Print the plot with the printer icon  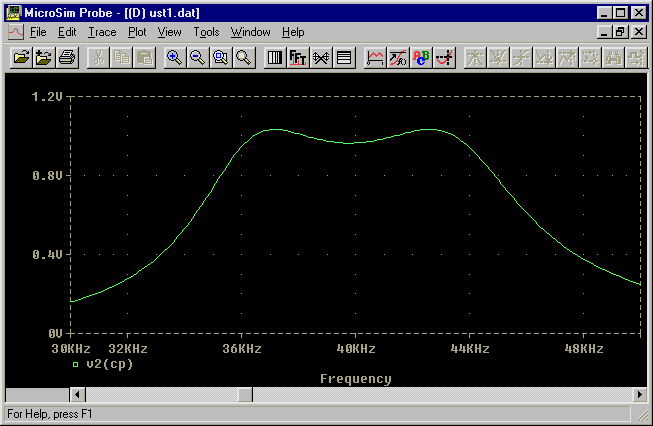click(67, 57)
